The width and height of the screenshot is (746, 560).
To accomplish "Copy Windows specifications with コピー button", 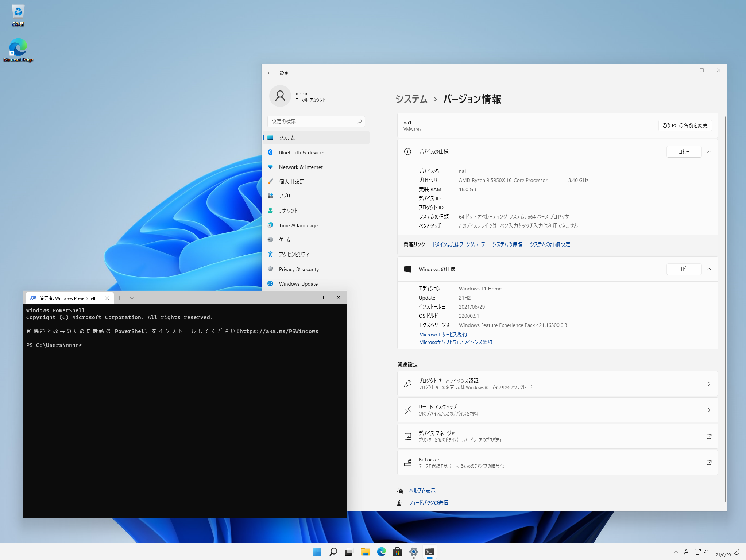I will click(684, 269).
